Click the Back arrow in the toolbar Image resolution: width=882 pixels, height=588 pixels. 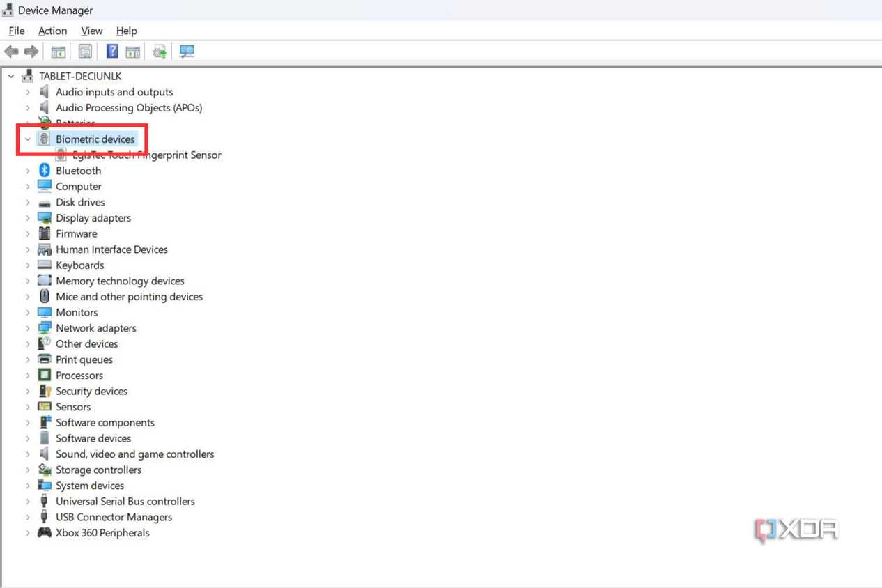11,52
